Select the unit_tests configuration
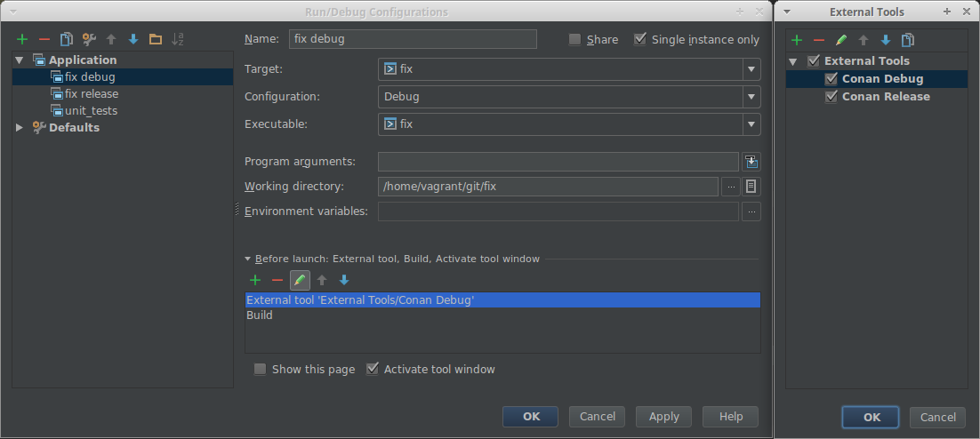980x439 pixels. (x=91, y=110)
